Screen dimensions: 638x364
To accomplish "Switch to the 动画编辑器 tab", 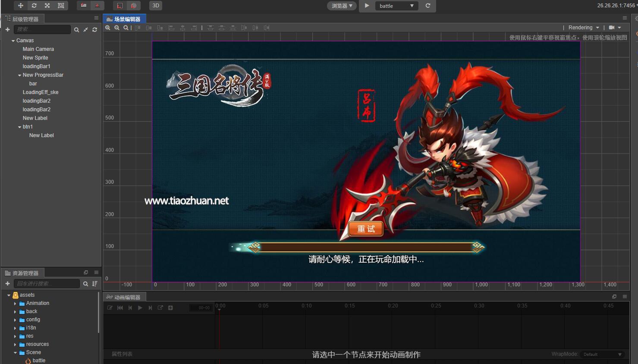I will 124,297.
